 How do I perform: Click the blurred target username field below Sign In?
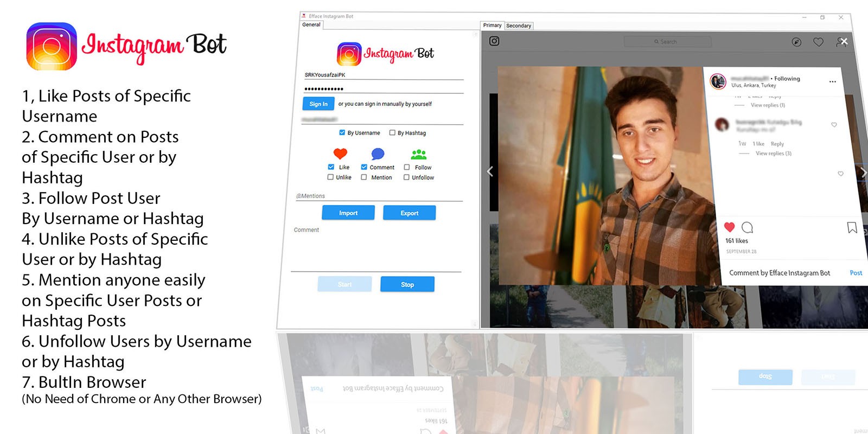pos(382,119)
